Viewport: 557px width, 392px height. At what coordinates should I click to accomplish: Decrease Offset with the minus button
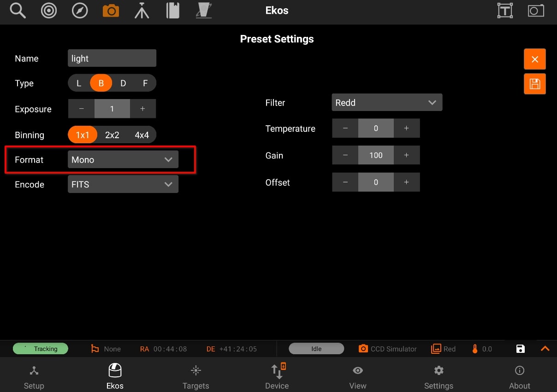click(345, 182)
